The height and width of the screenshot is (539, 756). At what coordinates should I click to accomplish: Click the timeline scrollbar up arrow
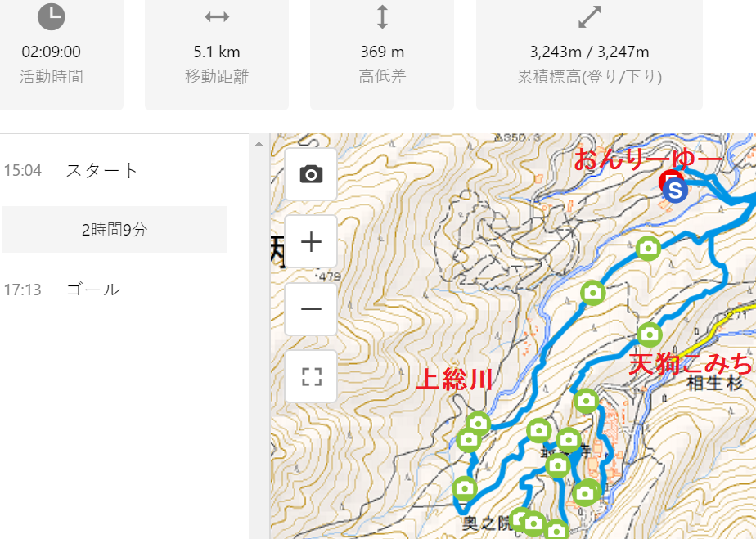coord(259,144)
